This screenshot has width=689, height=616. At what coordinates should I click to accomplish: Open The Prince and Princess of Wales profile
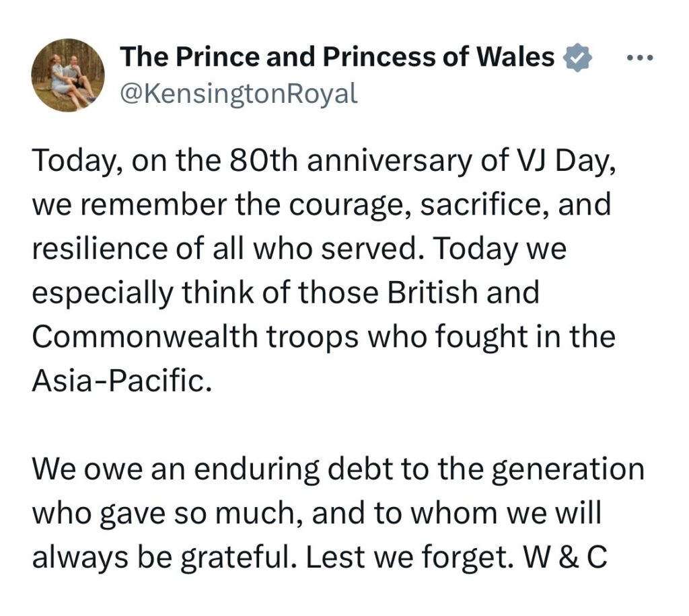[336, 57]
